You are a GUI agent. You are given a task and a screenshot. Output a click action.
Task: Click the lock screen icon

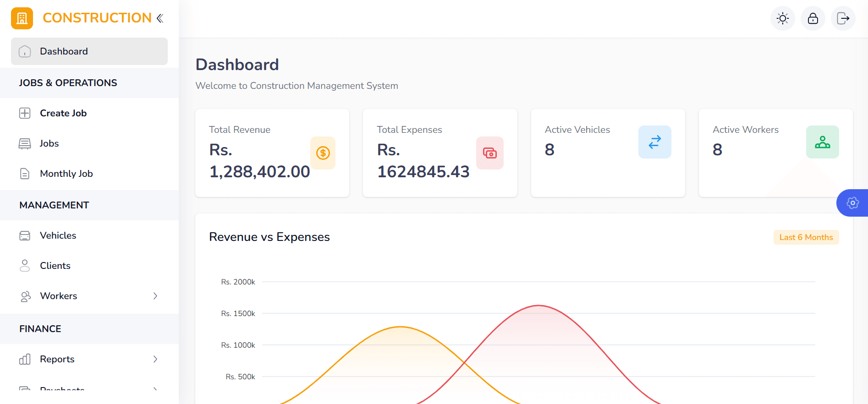813,18
